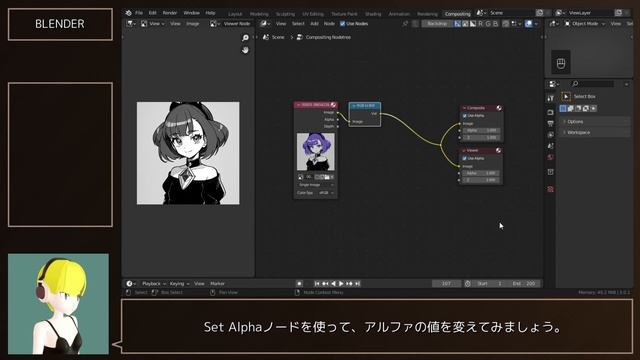Click the Blender logo icon in the top bar
This screenshot has height=360, width=640.
129,13
